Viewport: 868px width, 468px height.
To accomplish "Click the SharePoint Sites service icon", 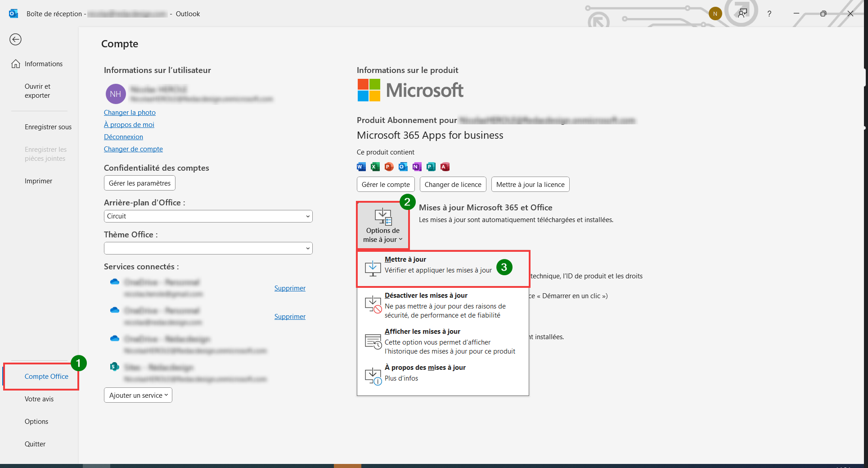I will pos(115,367).
